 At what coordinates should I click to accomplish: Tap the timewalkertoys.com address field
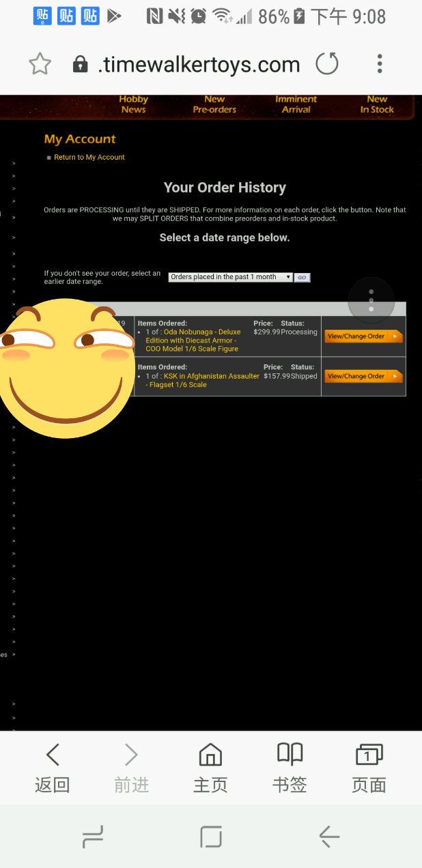(199, 65)
